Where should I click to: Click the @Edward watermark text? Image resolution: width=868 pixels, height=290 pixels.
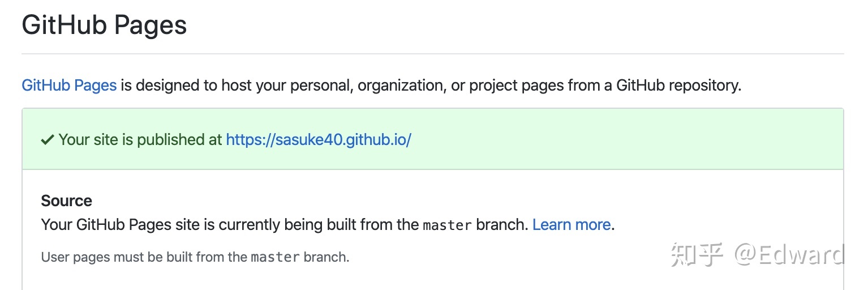pos(789,255)
